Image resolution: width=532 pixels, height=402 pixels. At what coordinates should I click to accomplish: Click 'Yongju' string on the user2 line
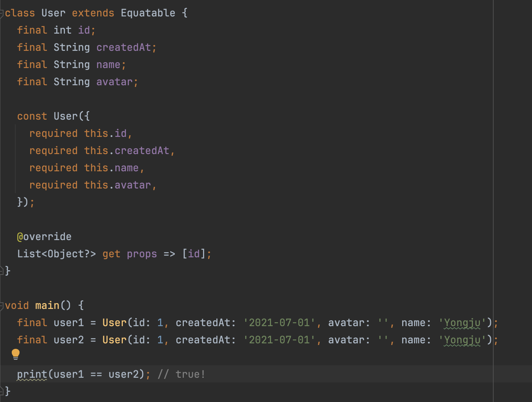point(462,340)
